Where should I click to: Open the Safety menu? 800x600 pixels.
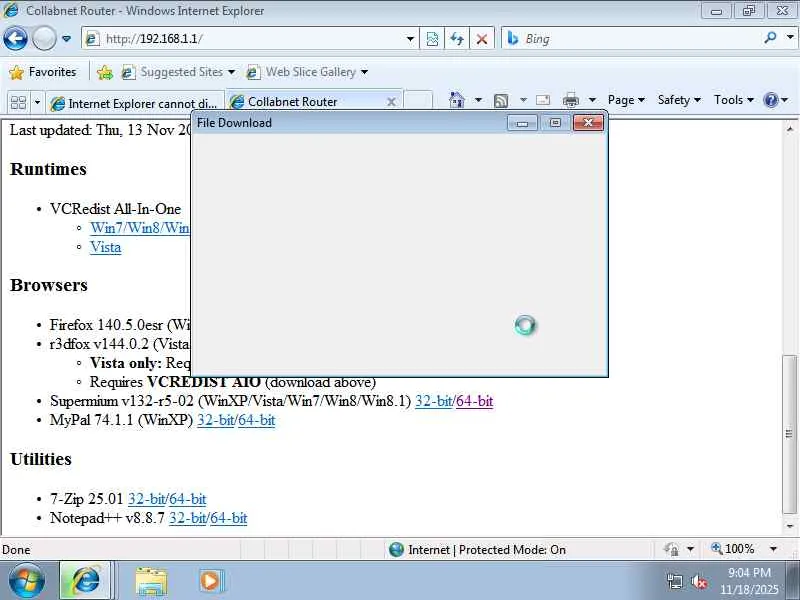679,100
